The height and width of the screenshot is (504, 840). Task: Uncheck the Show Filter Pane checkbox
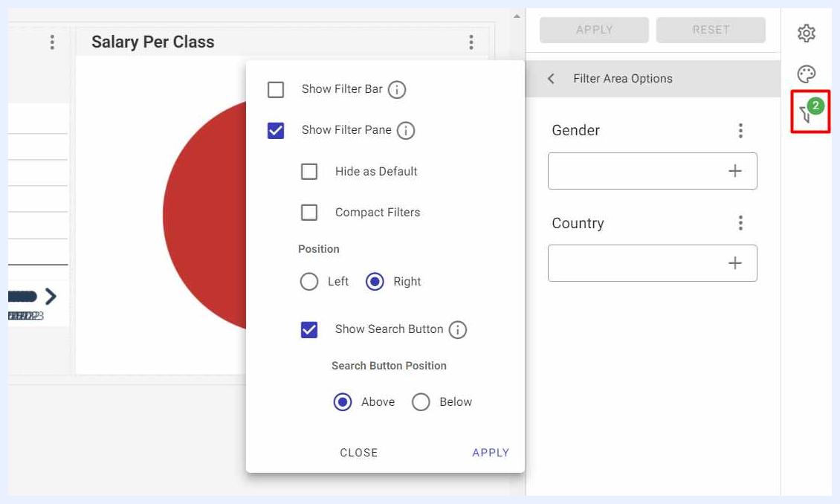[x=276, y=130]
